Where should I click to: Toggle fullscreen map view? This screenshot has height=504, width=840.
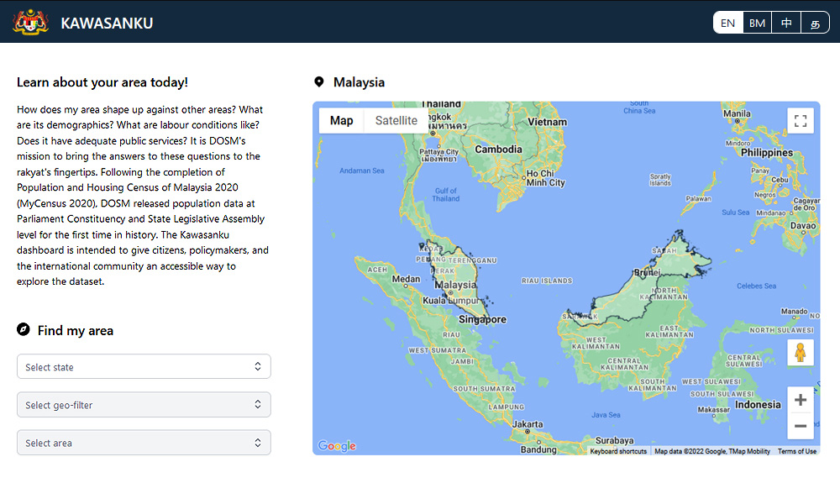(801, 121)
